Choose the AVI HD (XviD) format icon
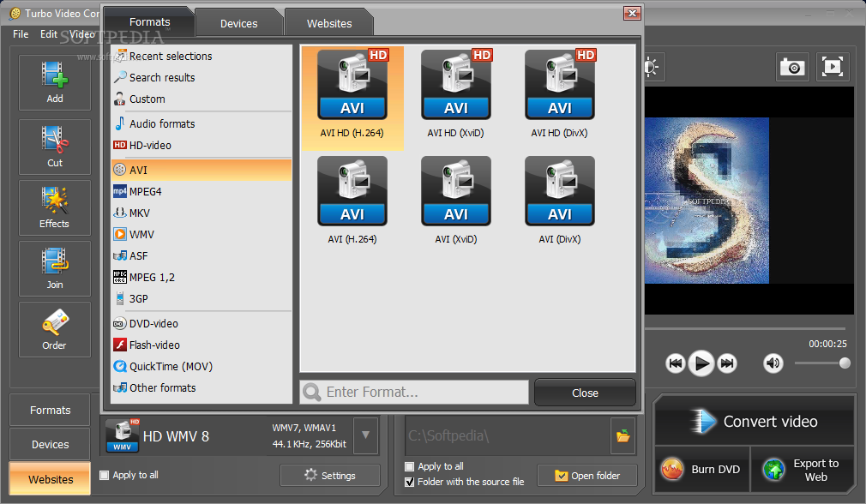 (x=456, y=85)
